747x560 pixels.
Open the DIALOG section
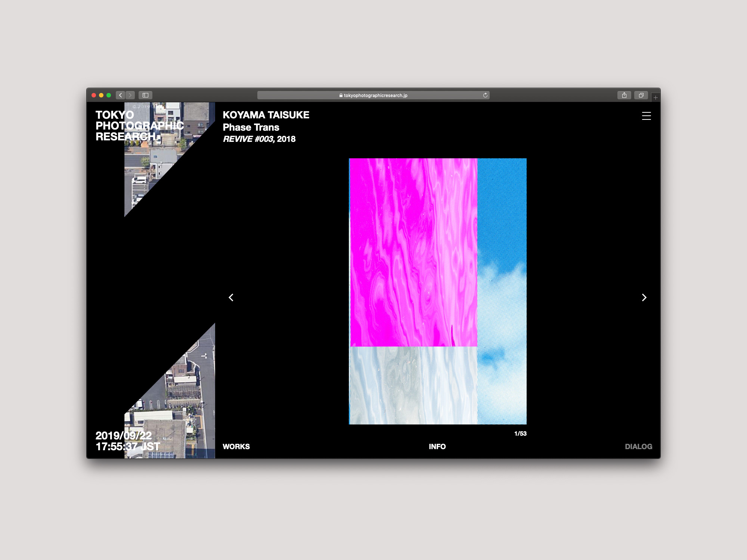pyautogui.click(x=638, y=447)
